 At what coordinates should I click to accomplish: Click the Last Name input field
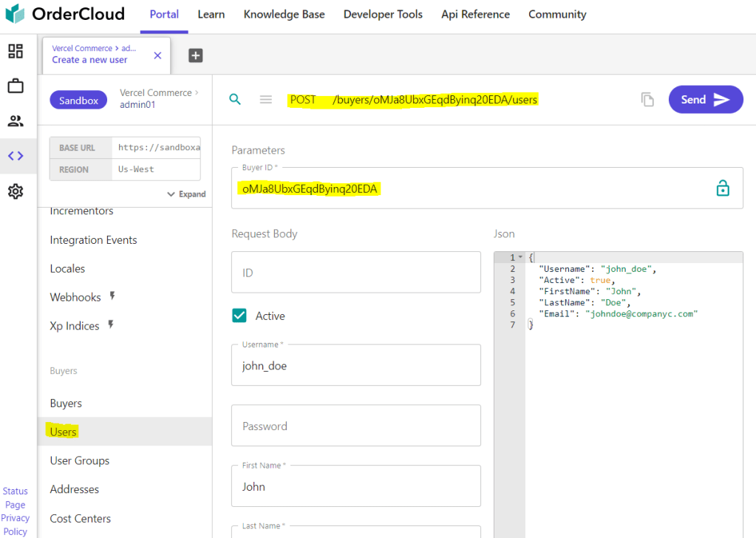point(355,532)
